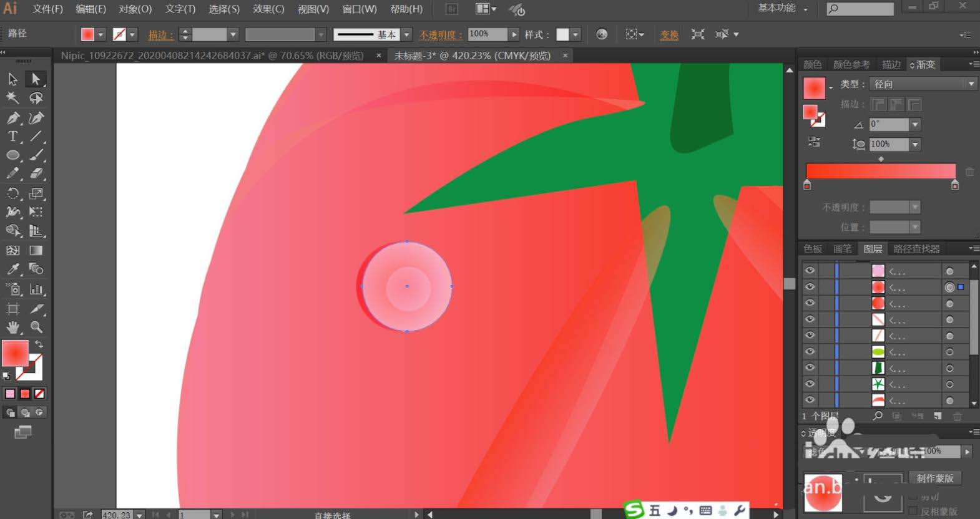Viewport: 980px width, 519px height.
Task: Toggle visibility of the yellow-green ellipse layer
Action: click(x=810, y=352)
